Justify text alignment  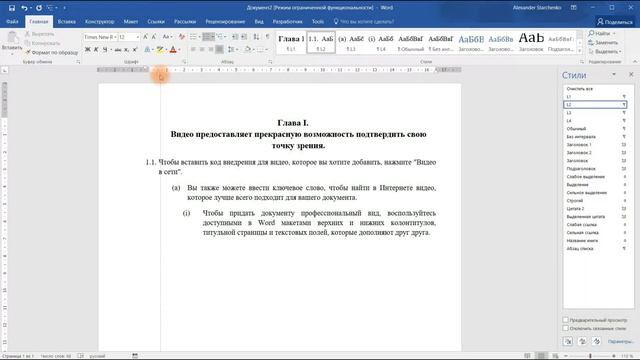[x=219, y=49]
